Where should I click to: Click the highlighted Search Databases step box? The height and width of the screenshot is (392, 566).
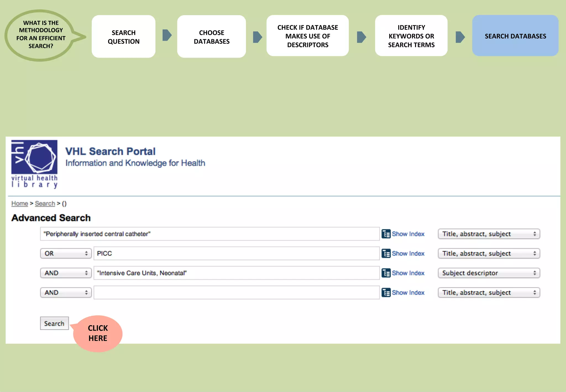pyautogui.click(x=515, y=36)
